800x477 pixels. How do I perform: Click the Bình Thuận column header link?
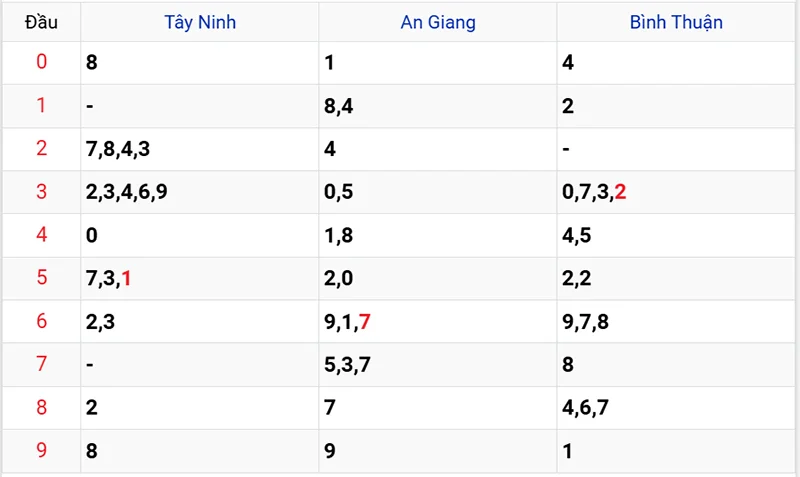(676, 22)
